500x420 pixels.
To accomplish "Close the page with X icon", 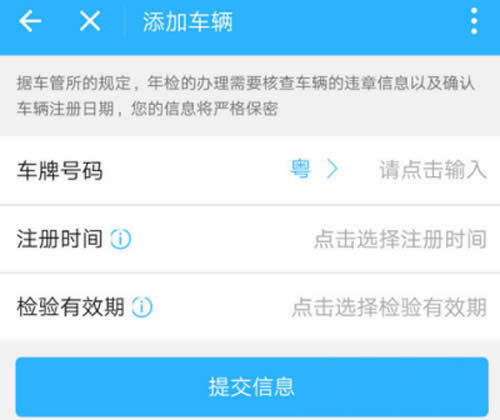I will click(x=90, y=21).
